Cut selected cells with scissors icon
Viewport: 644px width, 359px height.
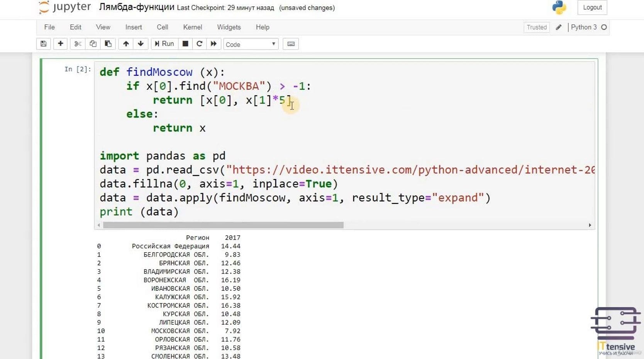(78, 44)
